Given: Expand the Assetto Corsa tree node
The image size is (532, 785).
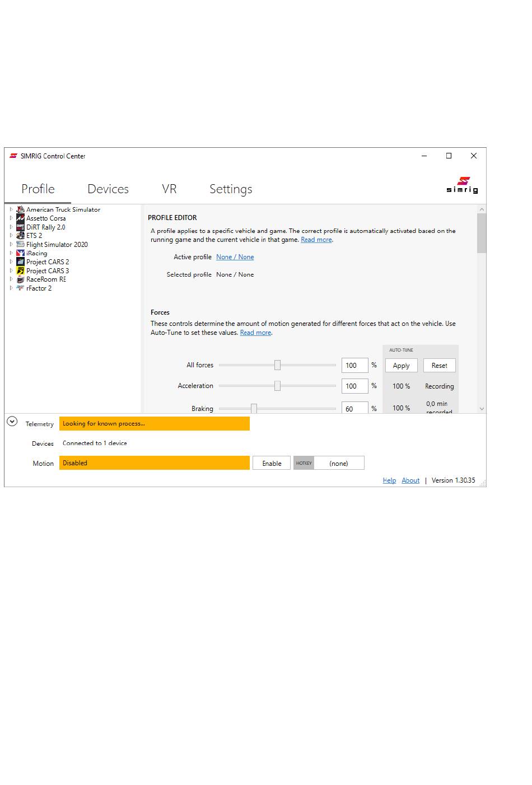Looking at the screenshot, I should (x=11, y=218).
